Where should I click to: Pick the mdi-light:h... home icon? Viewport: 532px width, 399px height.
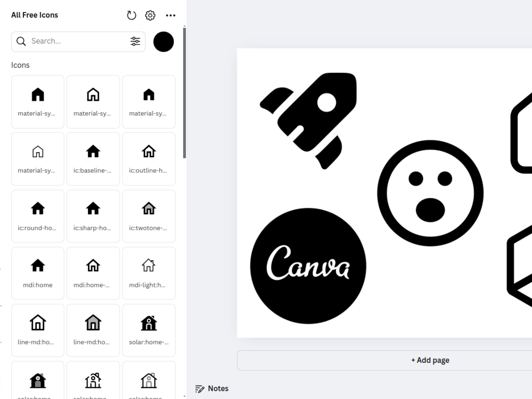tap(149, 273)
